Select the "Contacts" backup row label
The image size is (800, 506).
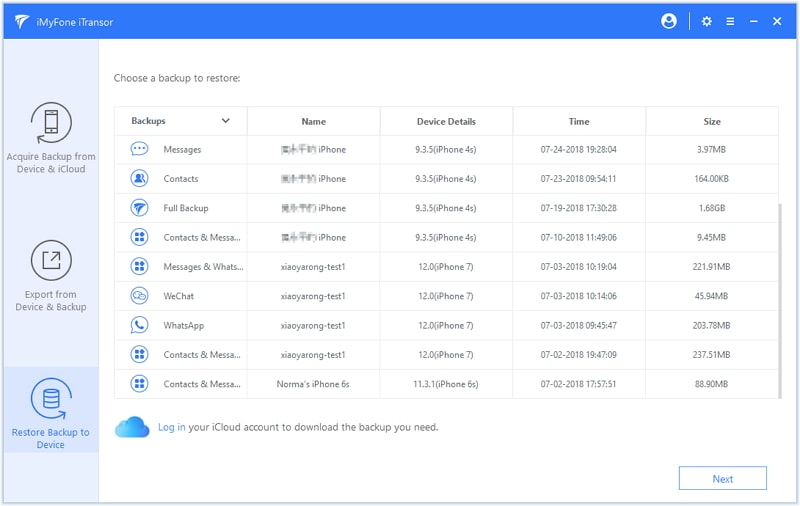click(181, 179)
